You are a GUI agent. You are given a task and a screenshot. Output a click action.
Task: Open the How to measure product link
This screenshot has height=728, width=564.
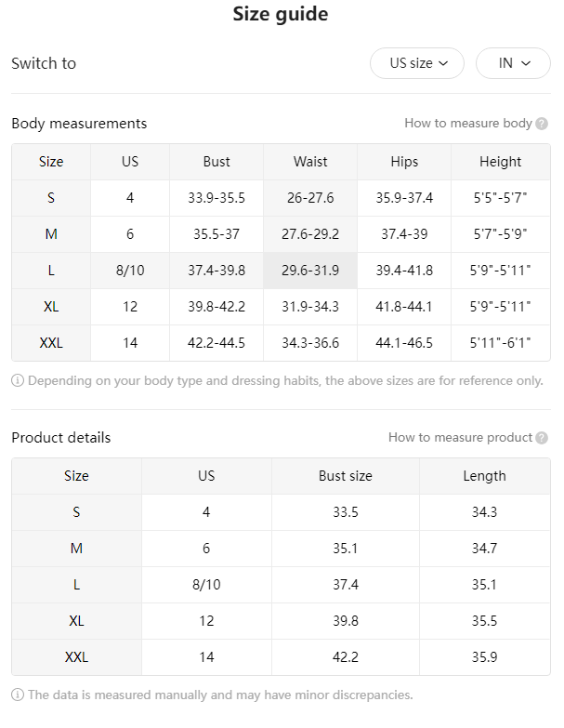click(460, 437)
